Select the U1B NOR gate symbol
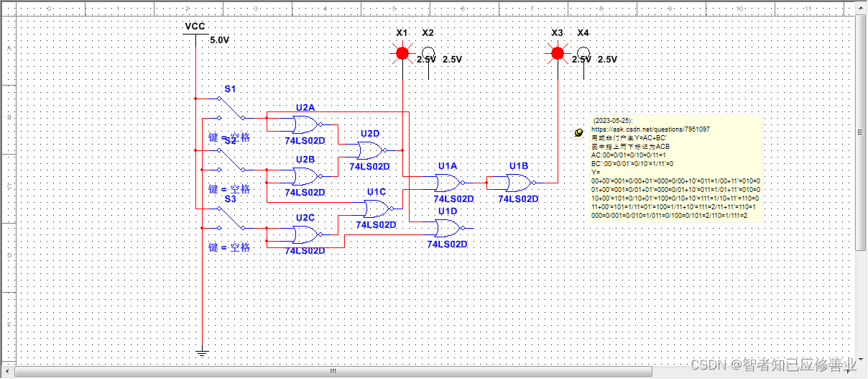868x379 pixels. tap(519, 183)
